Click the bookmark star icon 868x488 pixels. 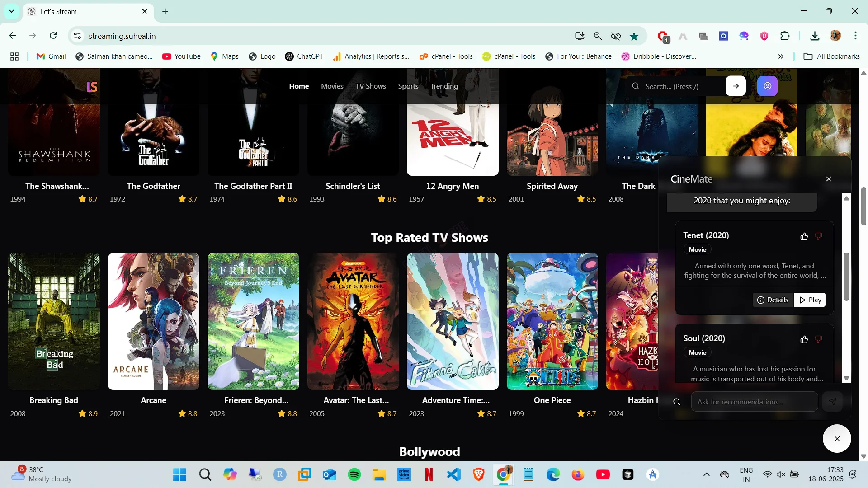634,36
